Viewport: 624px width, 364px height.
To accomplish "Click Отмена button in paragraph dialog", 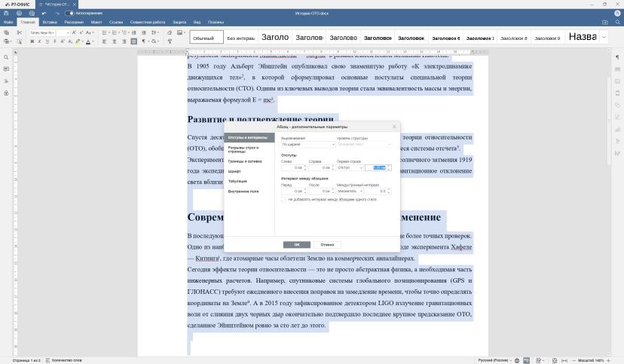I will click(327, 245).
